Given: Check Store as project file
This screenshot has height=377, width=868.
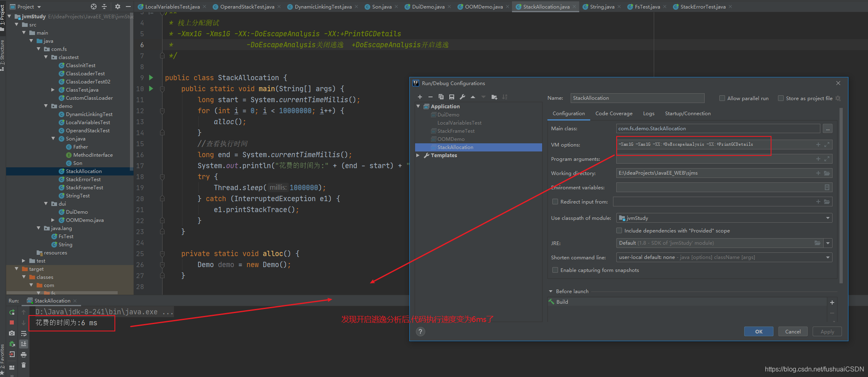Looking at the screenshot, I should point(781,98).
